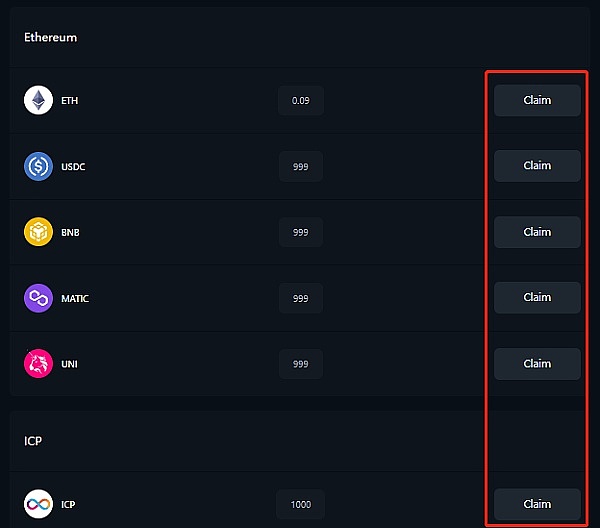
Task: Select the pink UNI unicorn icon
Action: 38,364
